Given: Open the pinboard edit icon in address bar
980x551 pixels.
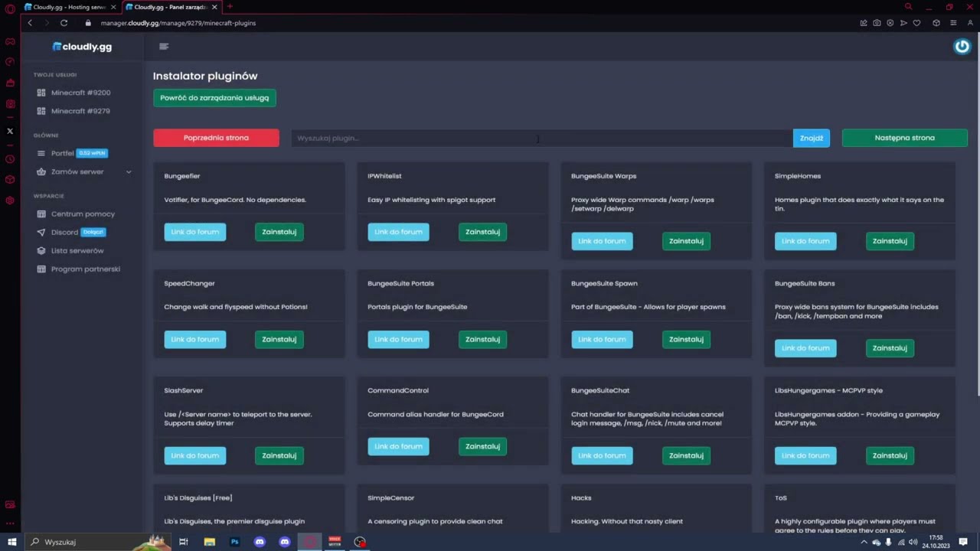Looking at the screenshot, I should coord(864,23).
